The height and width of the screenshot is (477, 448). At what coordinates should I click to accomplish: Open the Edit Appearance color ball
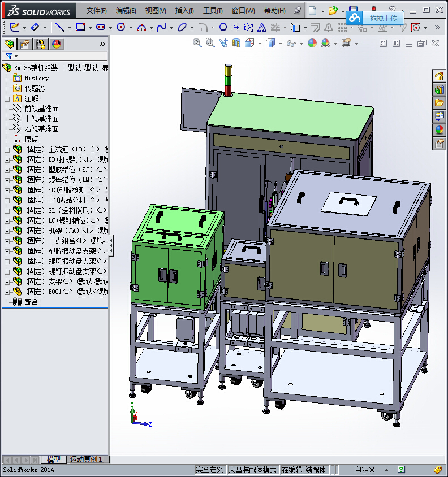coord(312,43)
